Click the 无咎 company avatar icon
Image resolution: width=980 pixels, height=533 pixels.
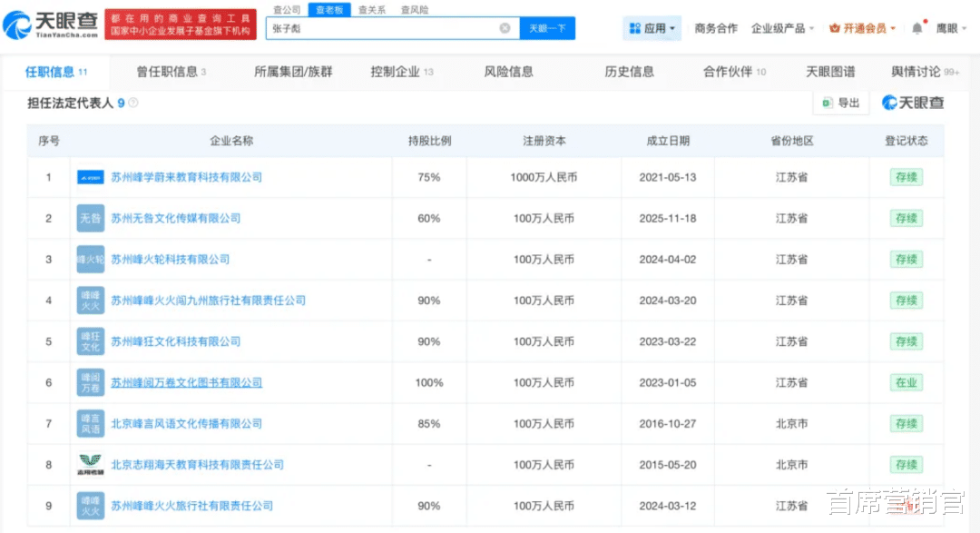[x=91, y=218]
